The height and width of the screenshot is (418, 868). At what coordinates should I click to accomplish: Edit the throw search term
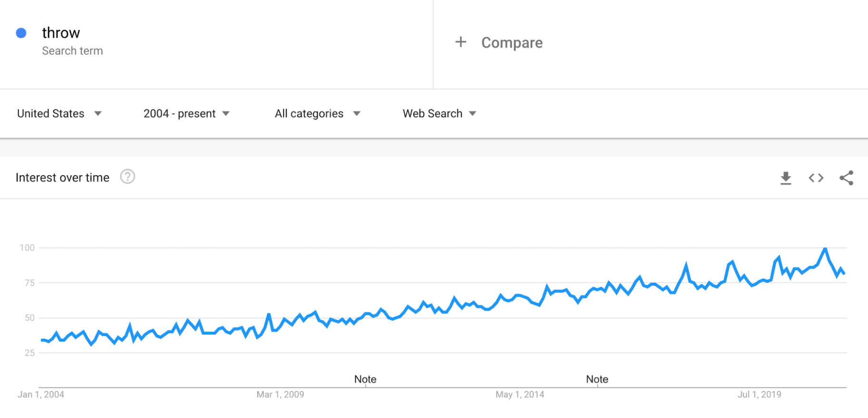61,33
